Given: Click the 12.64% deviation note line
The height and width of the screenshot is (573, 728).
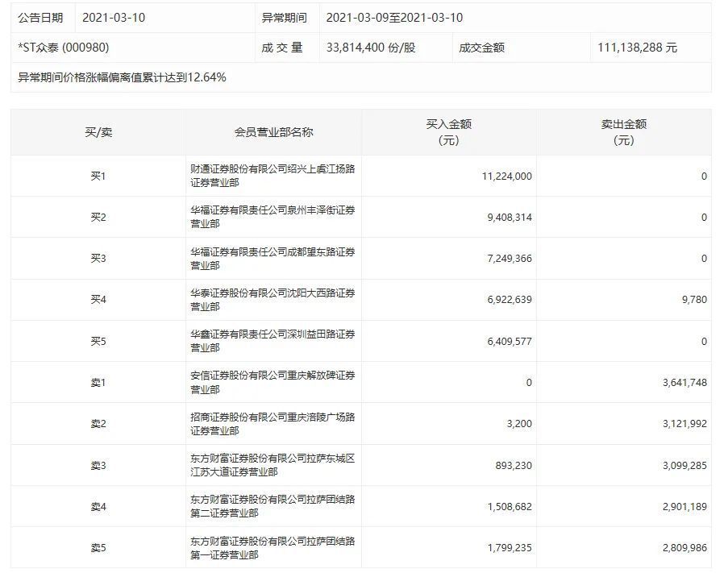Looking at the screenshot, I should [x=122, y=77].
